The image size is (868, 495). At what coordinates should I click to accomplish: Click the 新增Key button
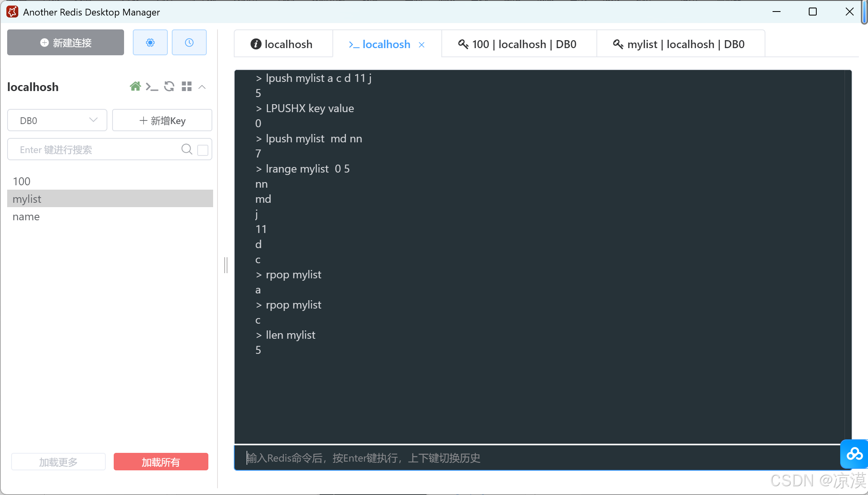[x=162, y=120]
